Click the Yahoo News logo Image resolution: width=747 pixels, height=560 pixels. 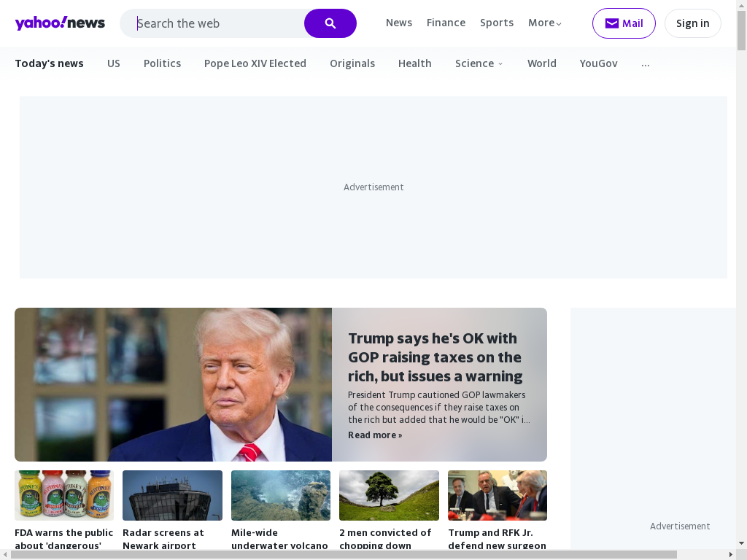click(60, 23)
